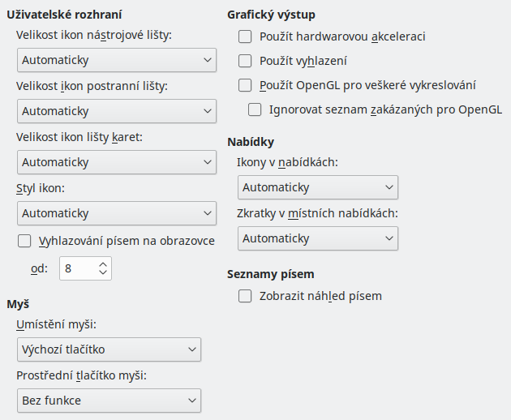The width and height of the screenshot is (511, 420).
Task: Click the 'Uživatelské rozhraní' section heading
Action: pos(58,15)
